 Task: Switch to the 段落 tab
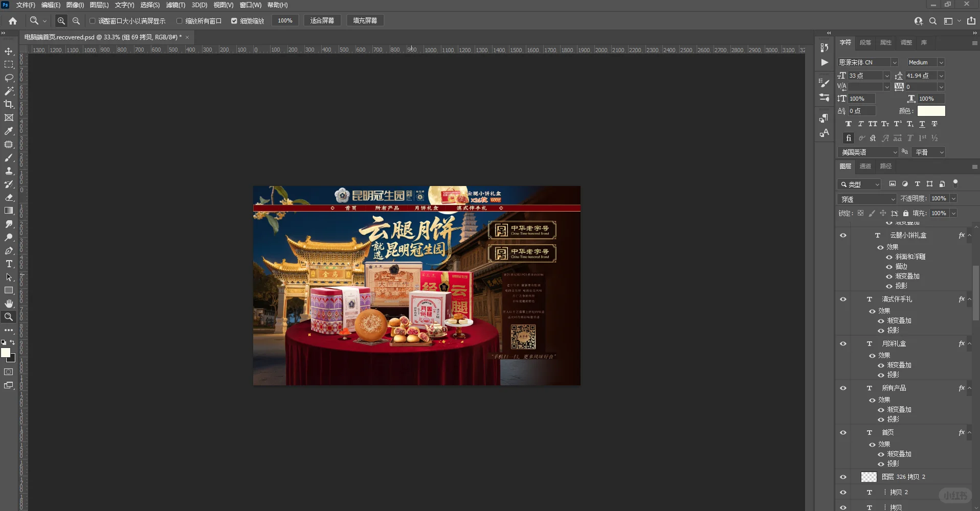(865, 42)
